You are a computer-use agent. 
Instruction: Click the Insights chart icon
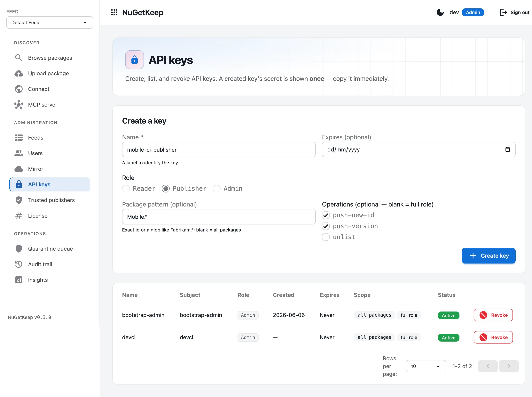click(19, 280)
